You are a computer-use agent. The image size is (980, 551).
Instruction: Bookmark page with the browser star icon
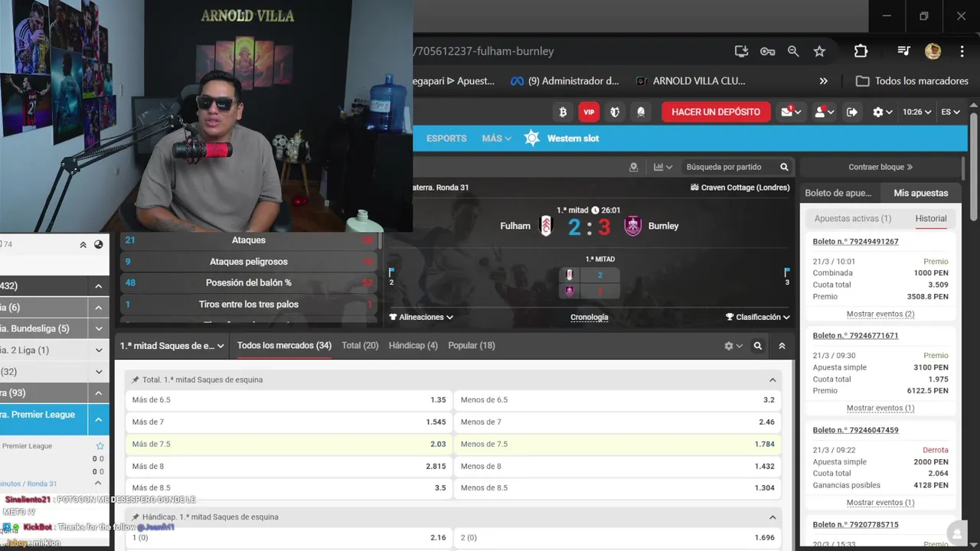(x=819, y=51)
